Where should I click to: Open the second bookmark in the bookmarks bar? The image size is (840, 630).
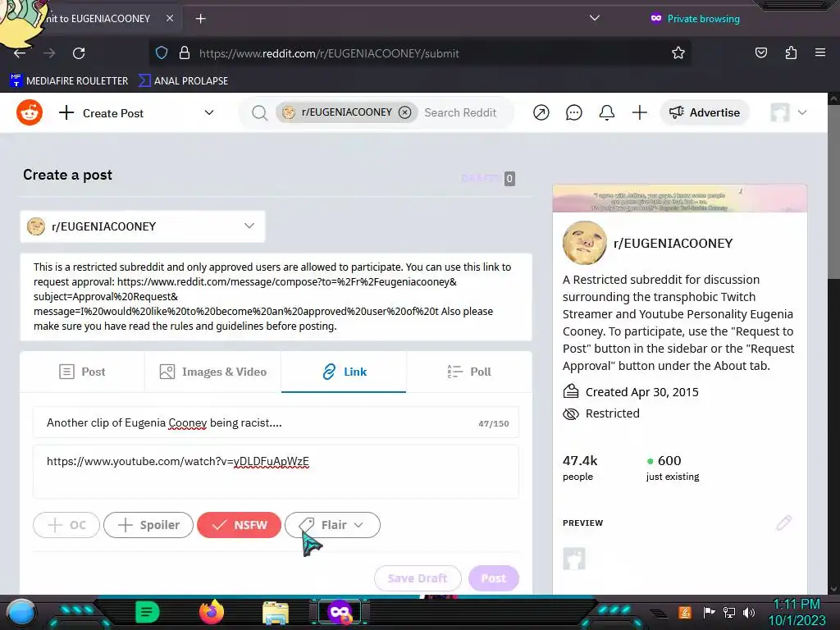(x=183, y=81)
